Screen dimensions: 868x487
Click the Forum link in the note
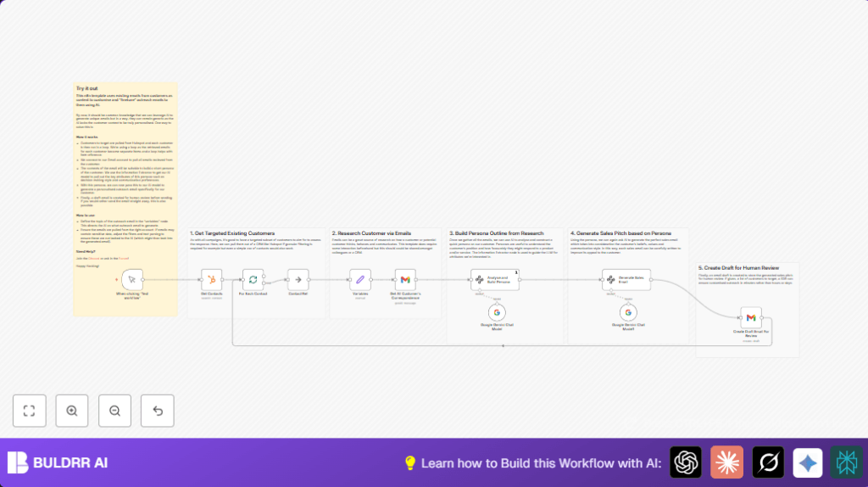124,258
